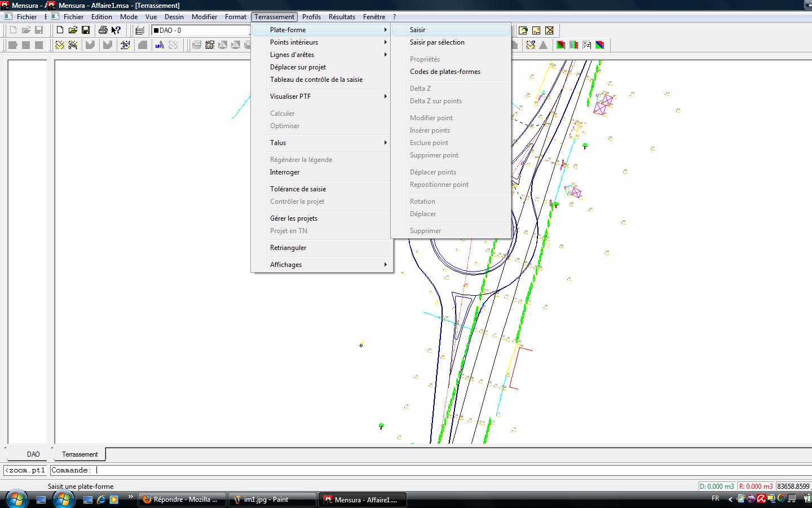This screenshot has height=508, width=812.
Task: Open the Fenêtre menu
Action: tap(374, 17)
